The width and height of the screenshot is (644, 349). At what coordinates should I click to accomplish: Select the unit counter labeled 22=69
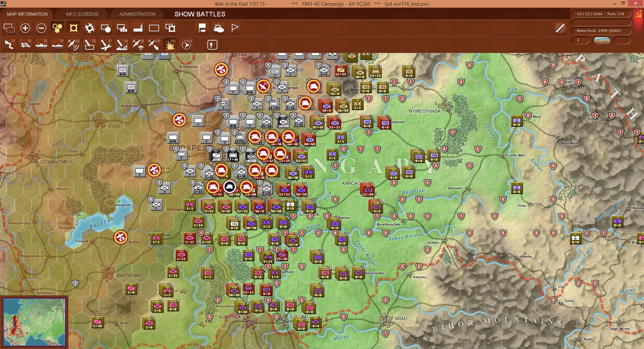pyautogui.click(x=368, y=190)
